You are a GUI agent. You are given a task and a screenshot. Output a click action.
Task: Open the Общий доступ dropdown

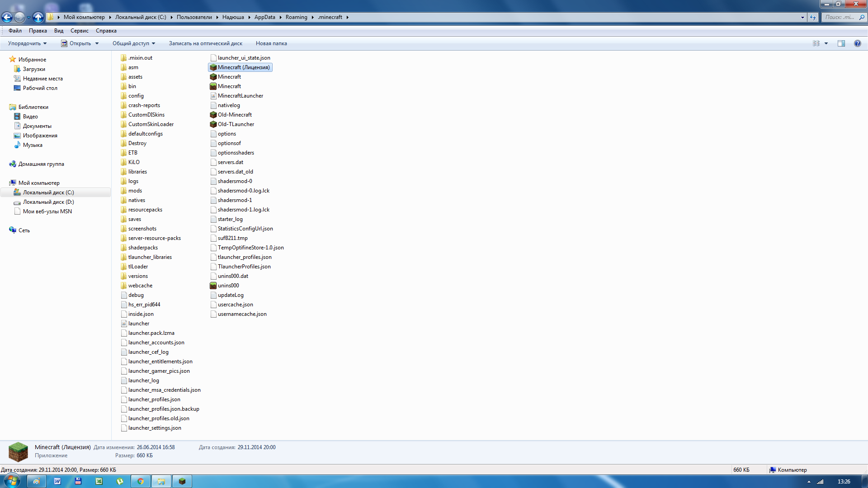(134, 43)
